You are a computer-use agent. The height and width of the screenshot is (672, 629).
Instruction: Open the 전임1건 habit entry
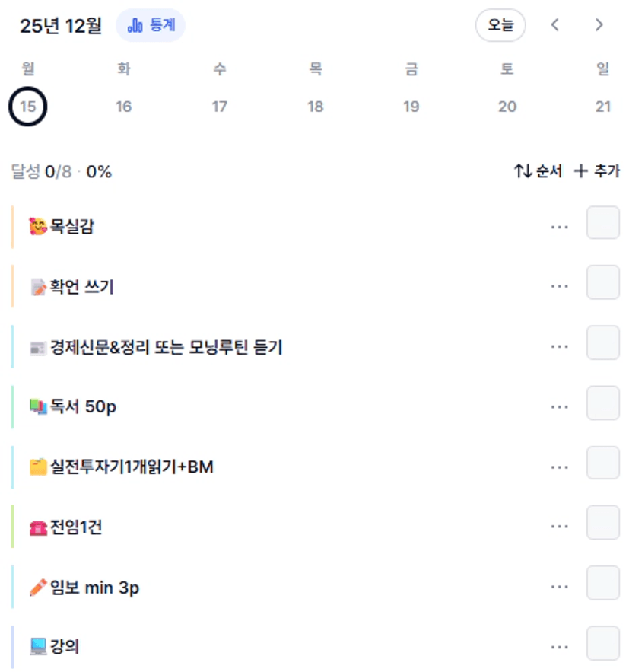pos(76,527)
